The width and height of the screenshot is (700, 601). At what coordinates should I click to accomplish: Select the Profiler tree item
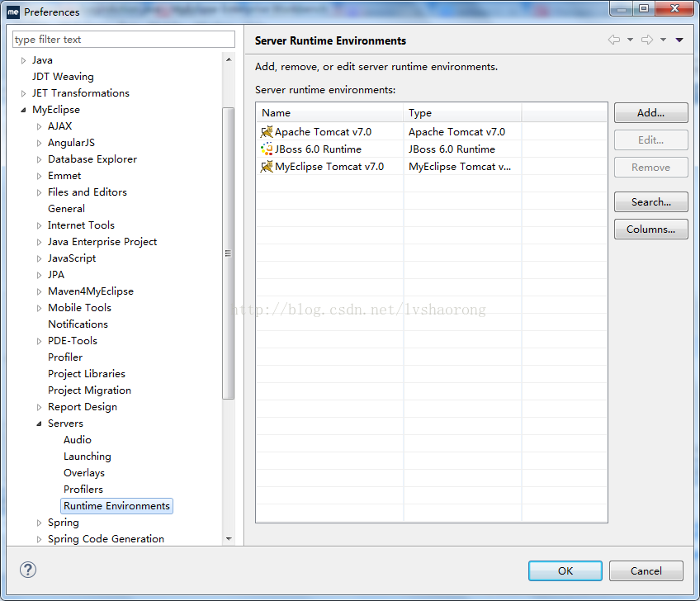pyautogui.click(x=65, y=357)
